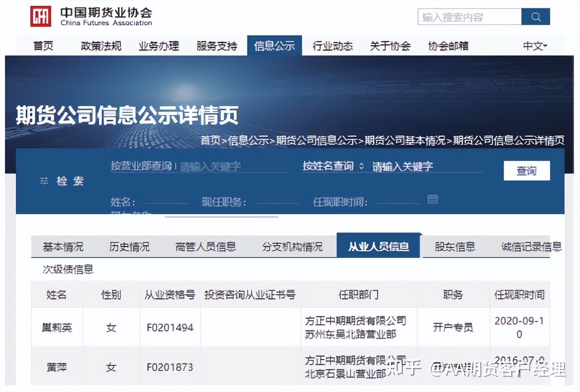580x392 pixels.
Task: Expand the 中文 language dropdown
Action: [535, 46]
